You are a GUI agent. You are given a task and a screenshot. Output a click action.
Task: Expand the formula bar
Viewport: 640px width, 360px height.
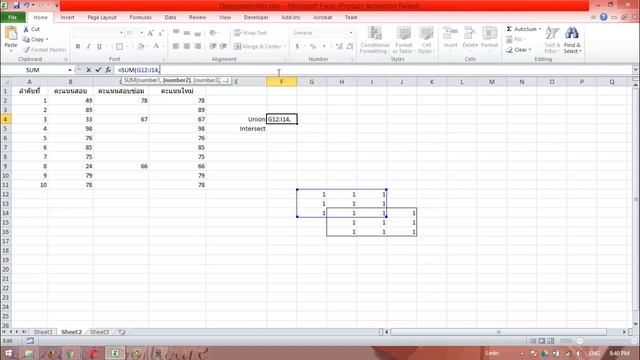(636, 70)
